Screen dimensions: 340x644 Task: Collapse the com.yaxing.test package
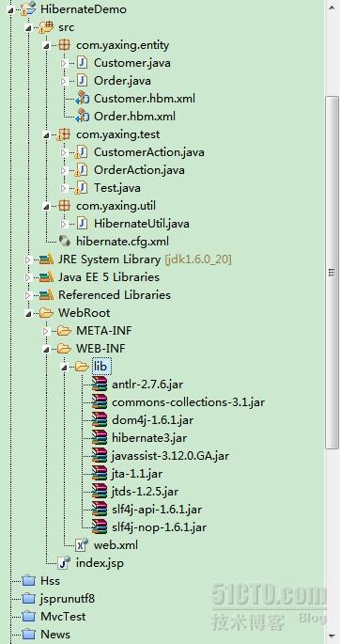tap(46, 134)
